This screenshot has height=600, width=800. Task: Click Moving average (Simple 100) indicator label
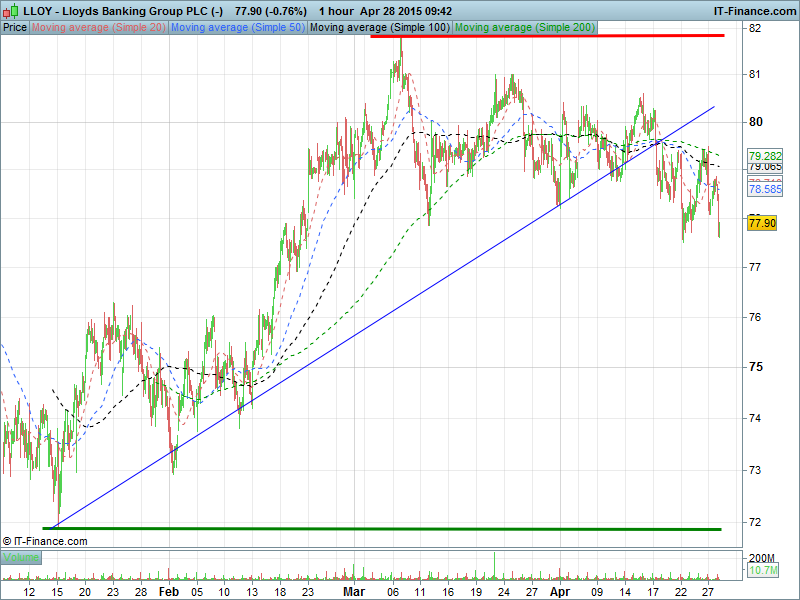(379, 28)
